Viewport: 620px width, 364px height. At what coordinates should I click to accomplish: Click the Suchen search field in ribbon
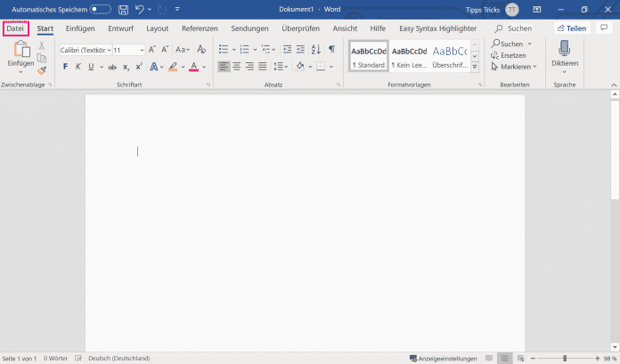coord(514,28)
